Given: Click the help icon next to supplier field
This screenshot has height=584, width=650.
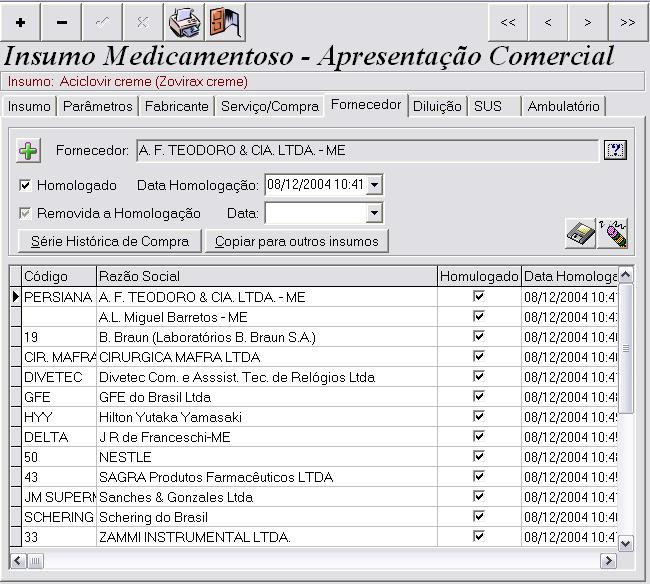Looking at the screenshot, I should pyautogui.click(x=615, y=150).
